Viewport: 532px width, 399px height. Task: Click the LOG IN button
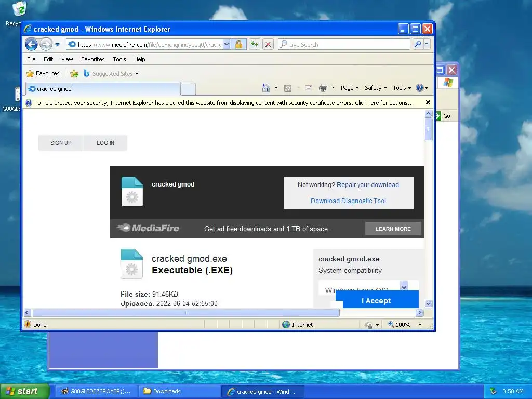click(x=105, y=143)
